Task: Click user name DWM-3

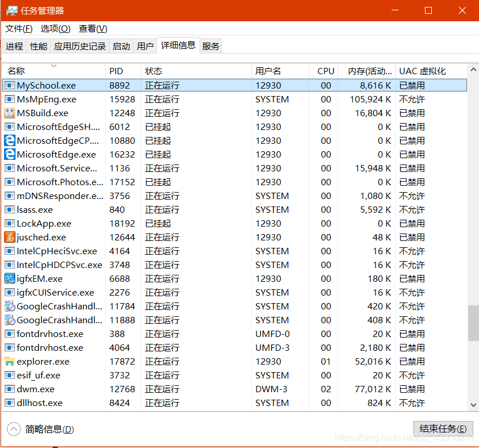Action: tap(271, 389)
